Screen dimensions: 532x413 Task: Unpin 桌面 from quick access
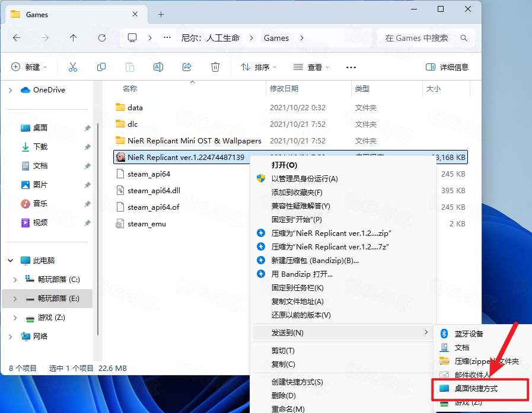pyautogui.click(x=88, y=128)
